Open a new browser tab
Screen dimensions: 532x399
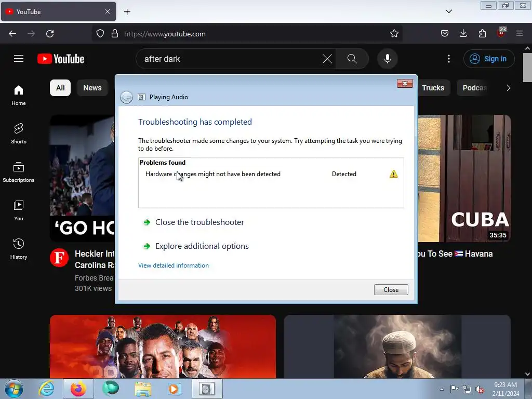(127, 12)
